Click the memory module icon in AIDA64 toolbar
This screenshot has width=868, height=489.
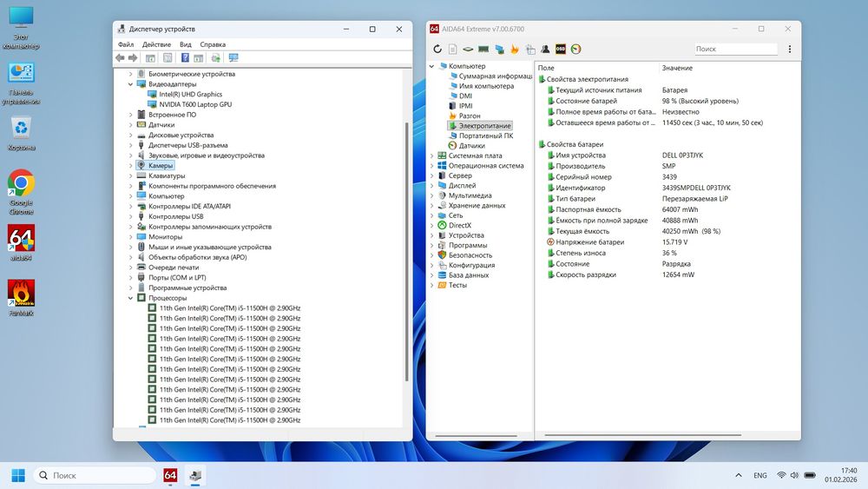(483, 50)
